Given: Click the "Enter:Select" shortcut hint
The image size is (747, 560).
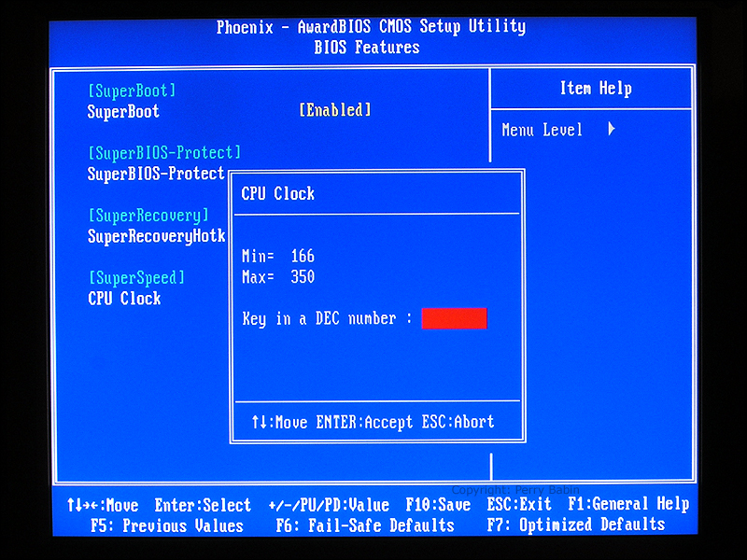Looking at the screenshot, I should click(203, 505).
